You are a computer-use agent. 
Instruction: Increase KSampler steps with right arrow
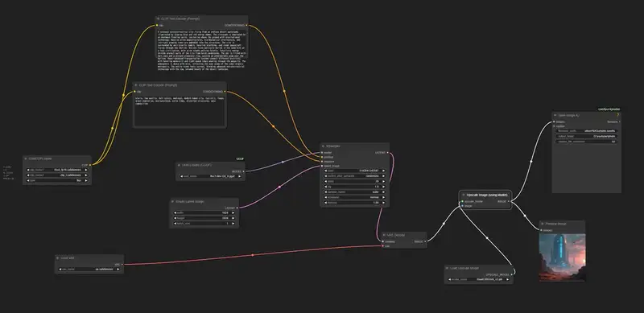click(384, 181)
